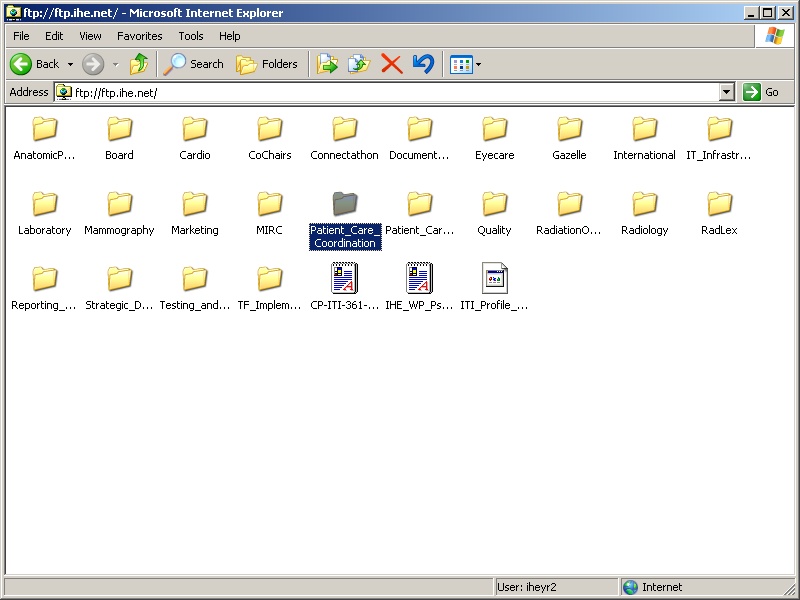Select the RadLex folder
The height and width of the screenshot is (600, 800).
pyautogui.click(x=719, y=214)
